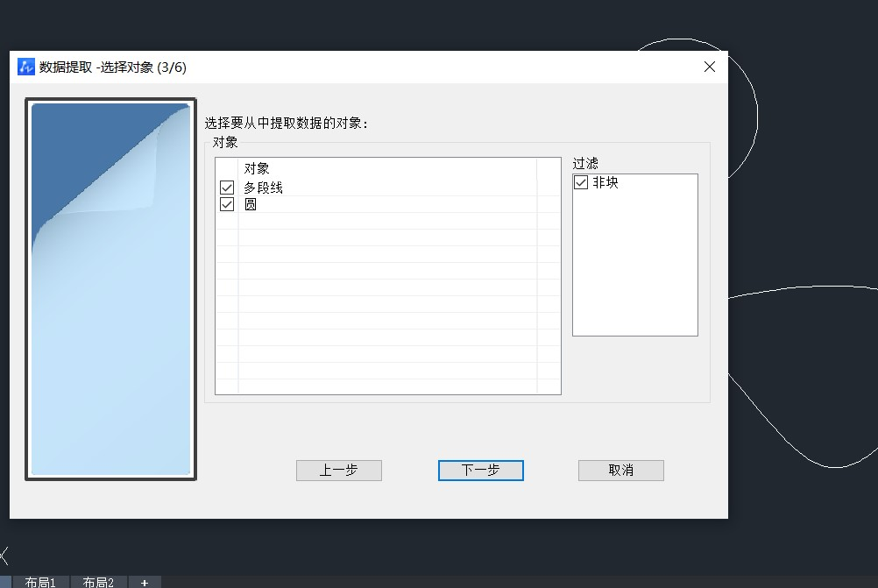Select the 圆 row name text
Viewport: 878px width, 588px height.
click(x=251, y=204)
